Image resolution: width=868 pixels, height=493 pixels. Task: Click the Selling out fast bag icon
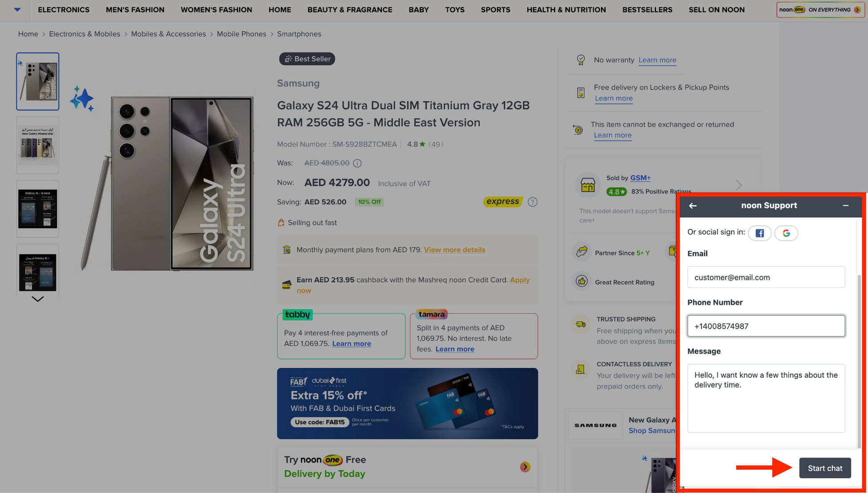(281, 223)
